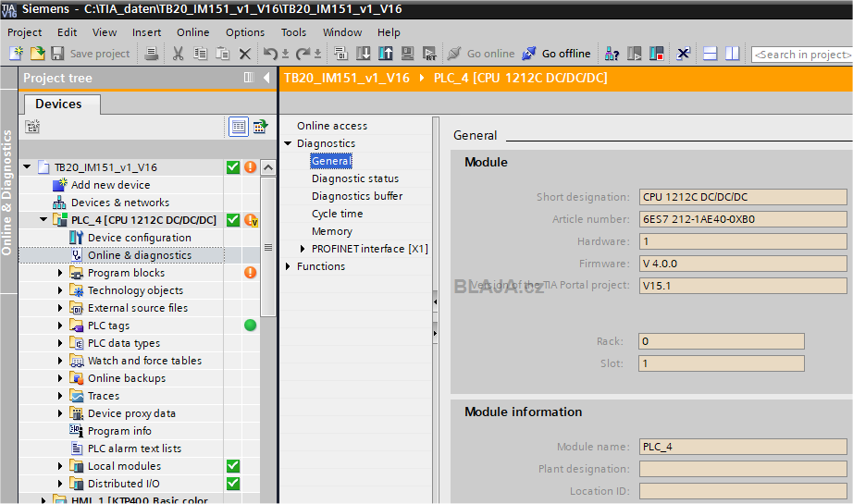Image resolution: width=853 pixels, height=504 pixels.
Task: Select Memory under Diagnostics
Action: click(x=332, y=231)
